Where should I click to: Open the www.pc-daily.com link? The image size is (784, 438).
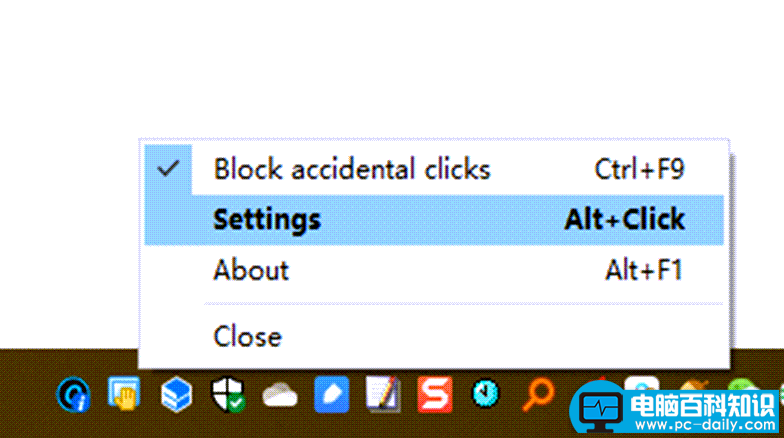[704, 426]
